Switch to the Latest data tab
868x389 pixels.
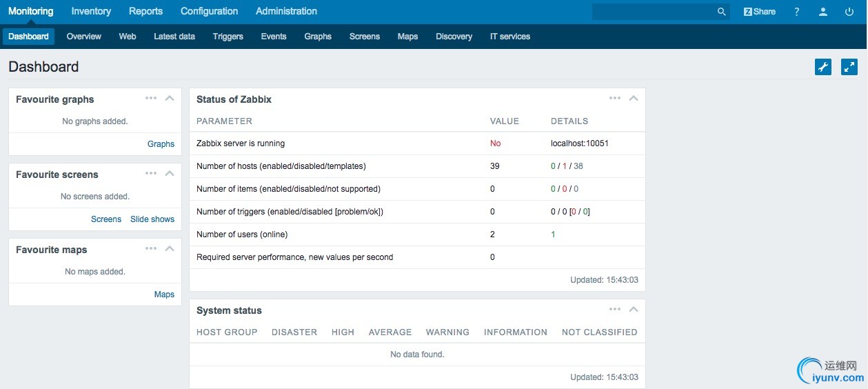point(174,37)
